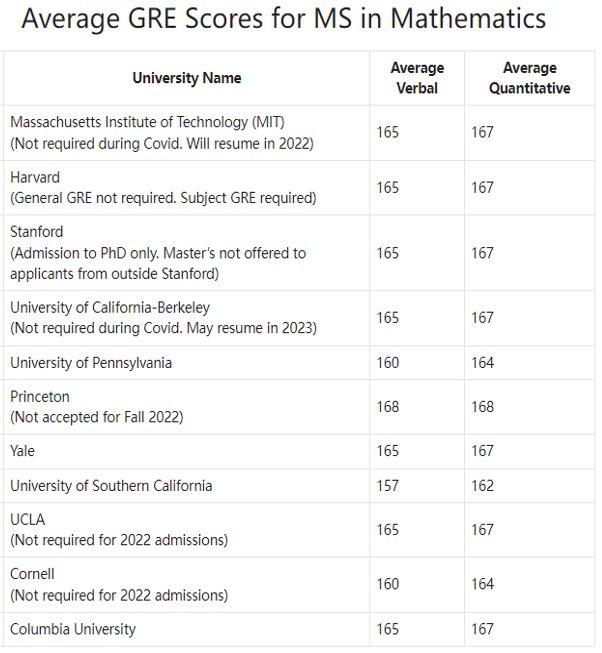
Task: Select the Average Quantitative column header
Action: (529, 78)
